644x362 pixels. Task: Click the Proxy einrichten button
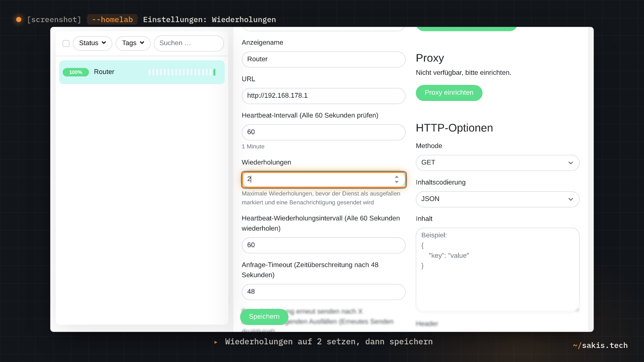[x=449, y=93]
